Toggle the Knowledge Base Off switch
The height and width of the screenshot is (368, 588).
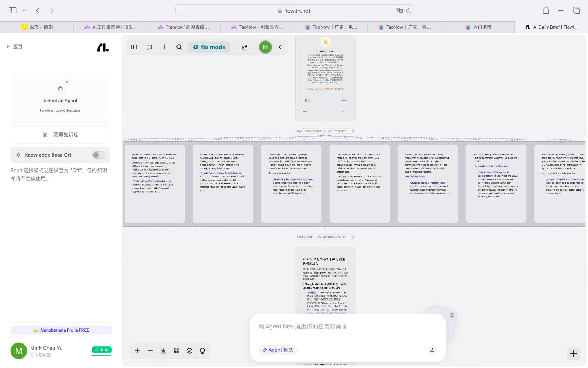point(98,155)
